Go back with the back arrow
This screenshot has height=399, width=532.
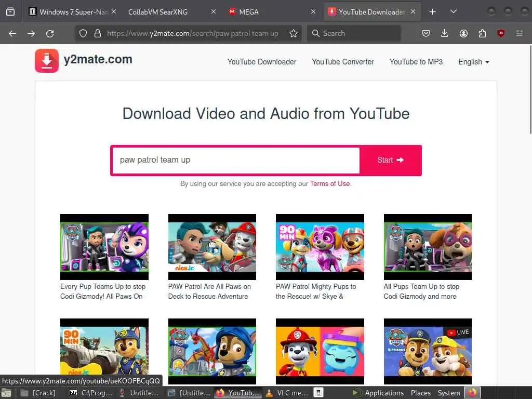point(12,33)
